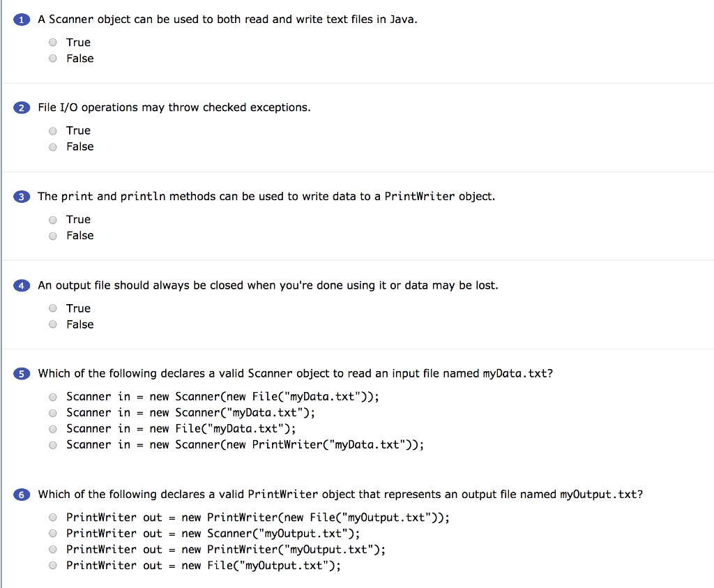Click the question 3 number badge
This screenshot has width=714, height=588.
(21, 196)
